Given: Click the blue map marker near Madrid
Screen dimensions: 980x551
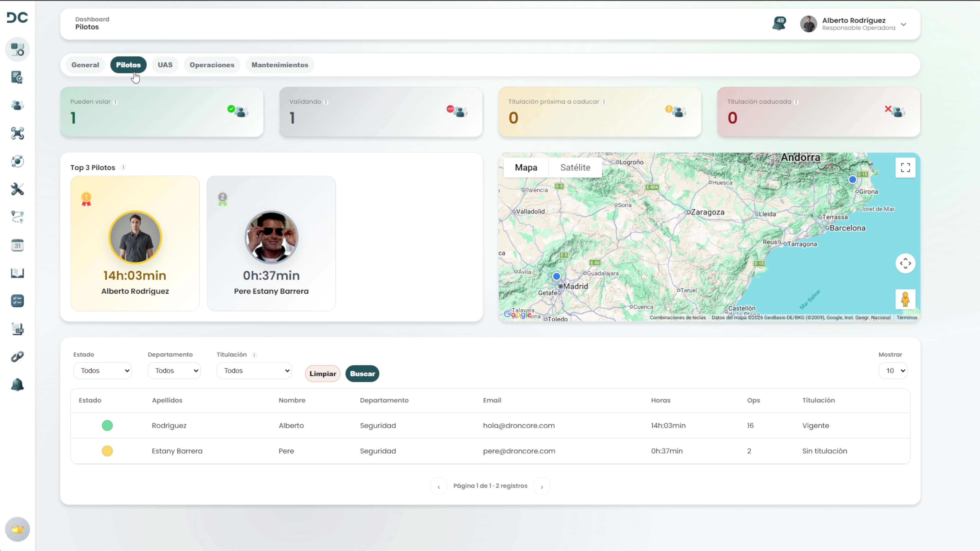Looking at the screenshot, I should (557, 277).
